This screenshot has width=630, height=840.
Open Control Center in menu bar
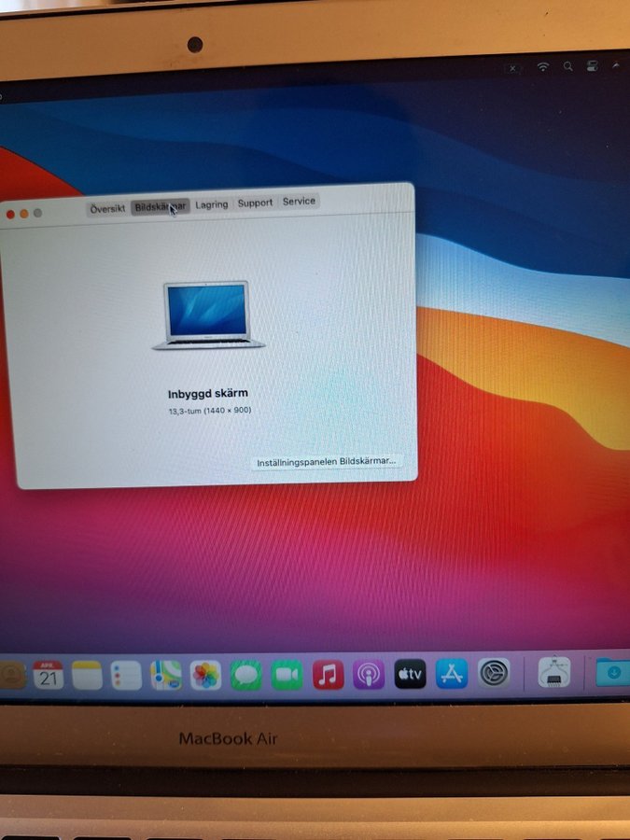(592, 66)
